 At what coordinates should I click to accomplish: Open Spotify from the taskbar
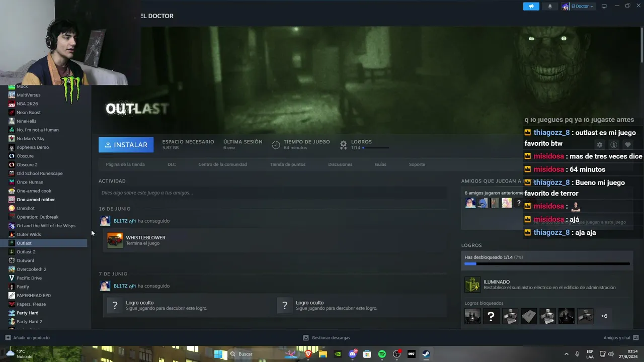(x=382, y=354)
